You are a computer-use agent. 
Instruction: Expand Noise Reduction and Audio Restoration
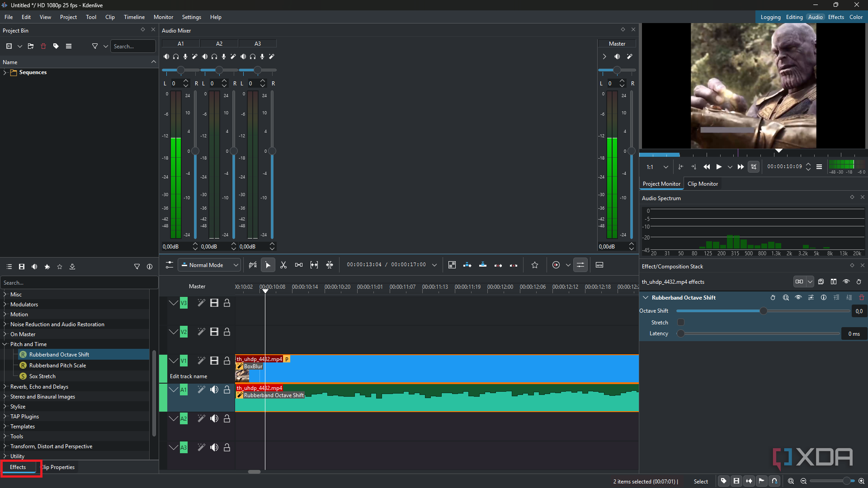point(5,324)
